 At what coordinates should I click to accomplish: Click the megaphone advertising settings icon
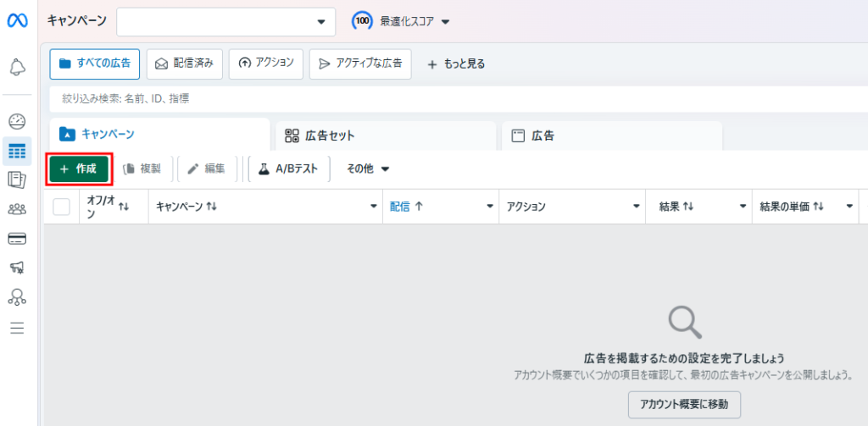[x=17, y=268]
